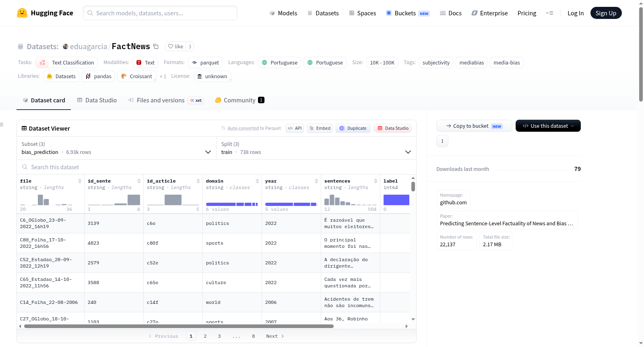Click the navigation more-options list icon

(549, 13)
